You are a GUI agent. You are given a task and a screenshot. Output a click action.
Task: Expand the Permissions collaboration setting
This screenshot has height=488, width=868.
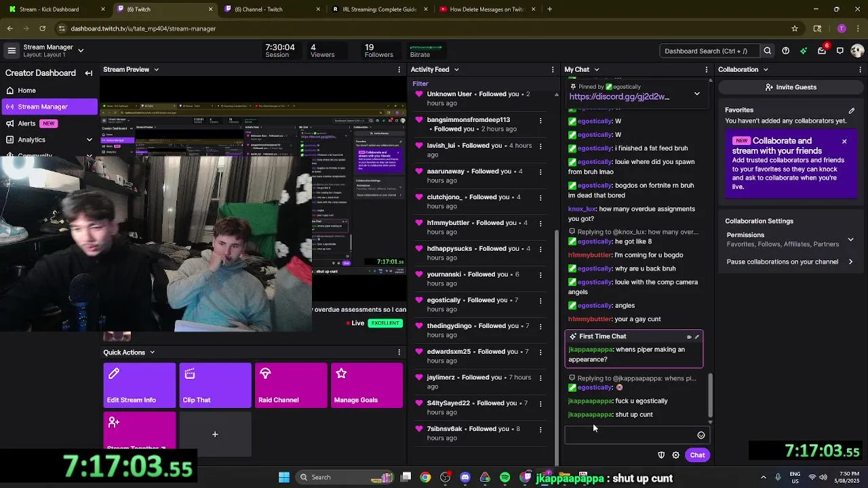coord(850,239)
